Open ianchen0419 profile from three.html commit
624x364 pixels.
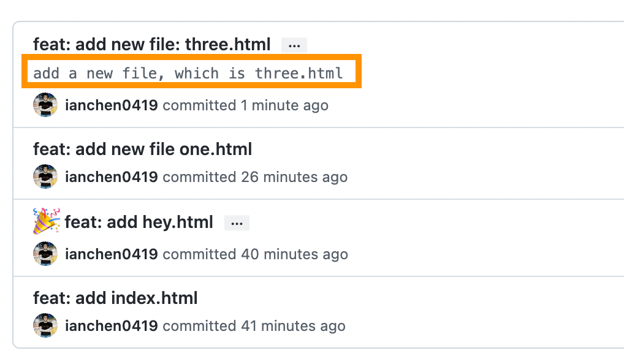(x=112, y=105)
